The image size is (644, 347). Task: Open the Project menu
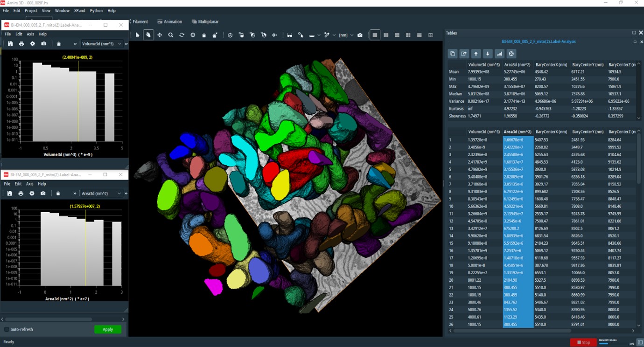click(31, 10)
